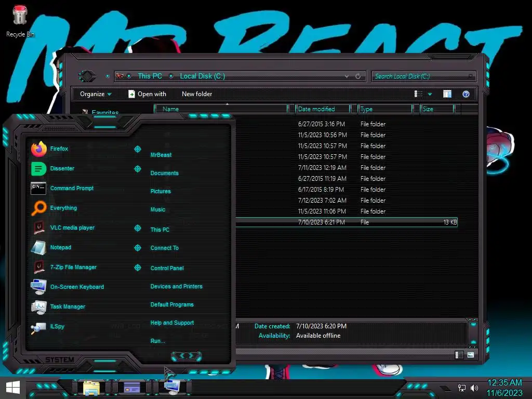Expand the Firefox jump list arrow
The height and width of the screenshot is (399, 532).
click(137, 149)
